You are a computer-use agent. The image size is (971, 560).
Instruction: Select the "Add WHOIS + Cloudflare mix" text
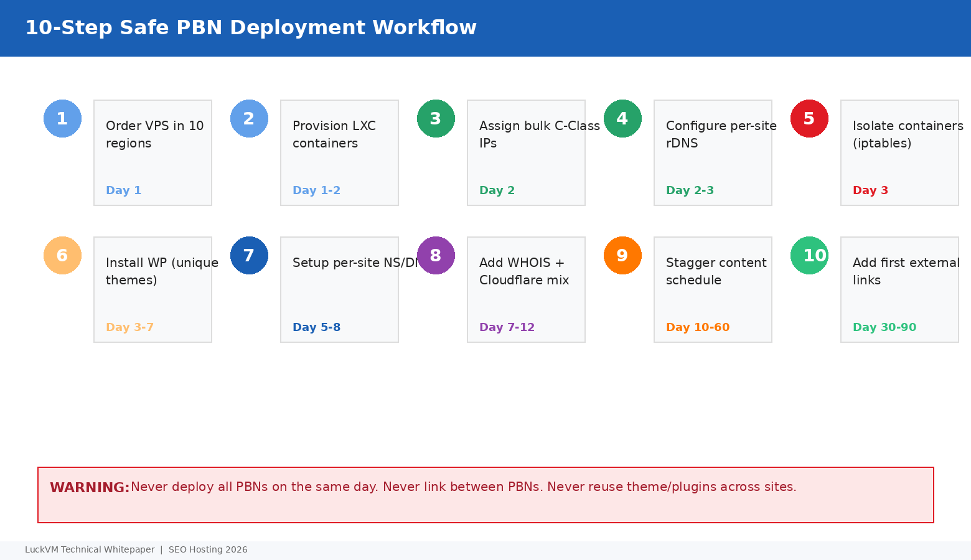tap(524, 271)
